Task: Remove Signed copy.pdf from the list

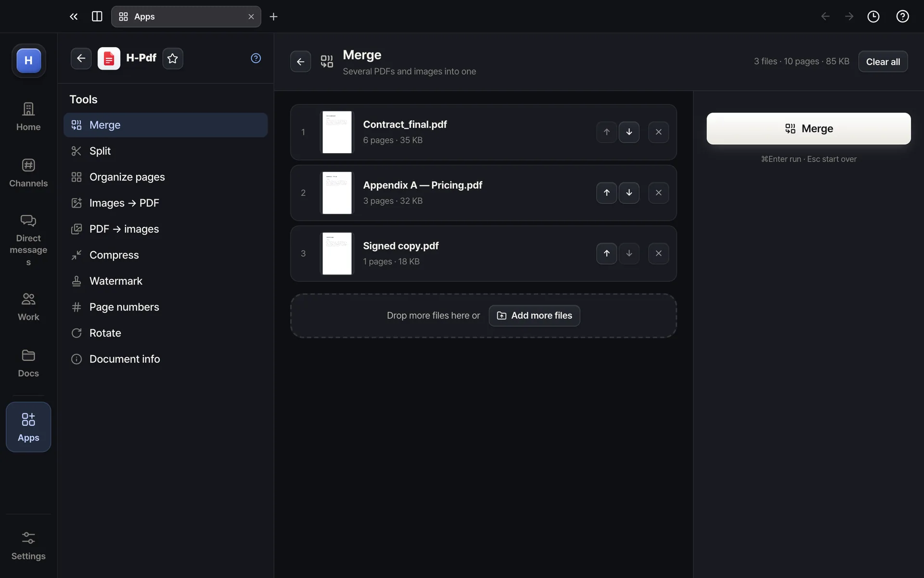Action: [658, 253]
